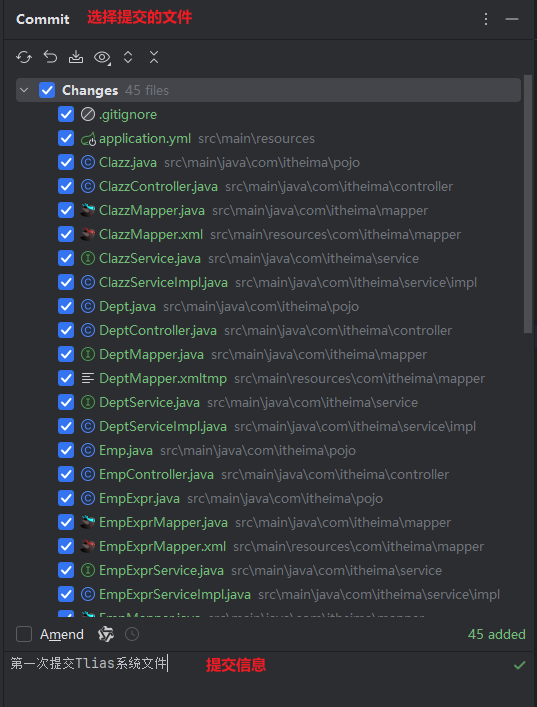Select DeptController.java file row
The height and width of the screenshot is (707, 537).
coord(268,330)
